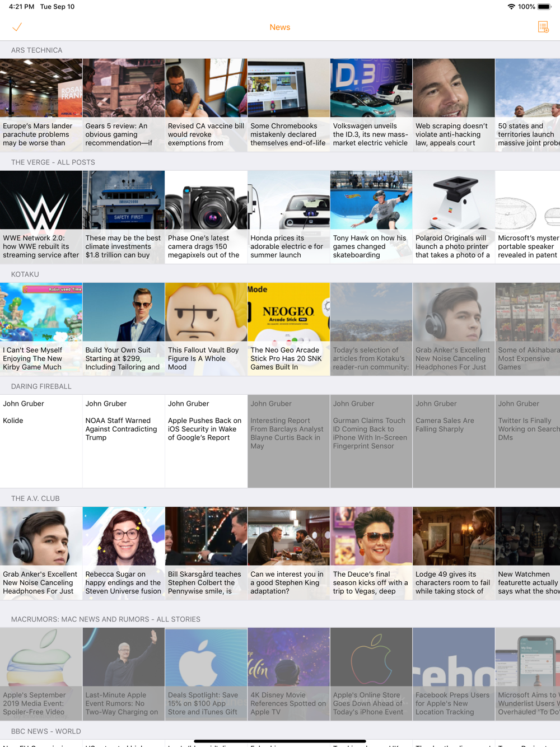Open the Ars Technica section header

click(x=37, y=50)
